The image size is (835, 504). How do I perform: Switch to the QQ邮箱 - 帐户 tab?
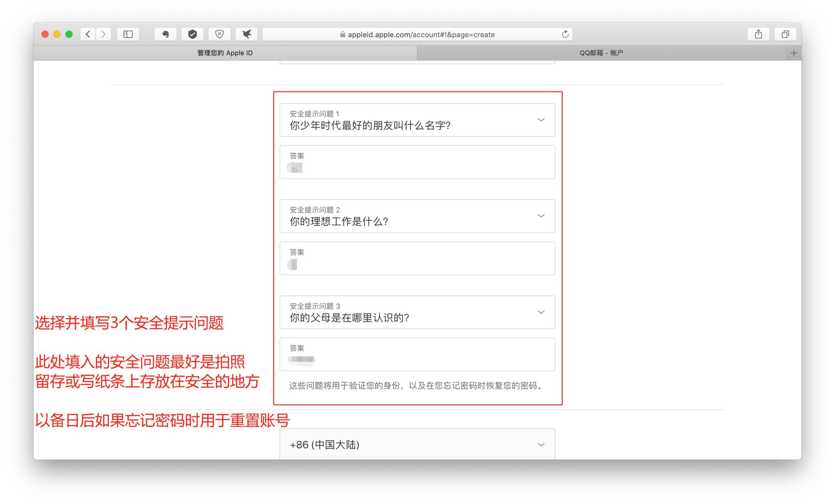click(601, 53)
